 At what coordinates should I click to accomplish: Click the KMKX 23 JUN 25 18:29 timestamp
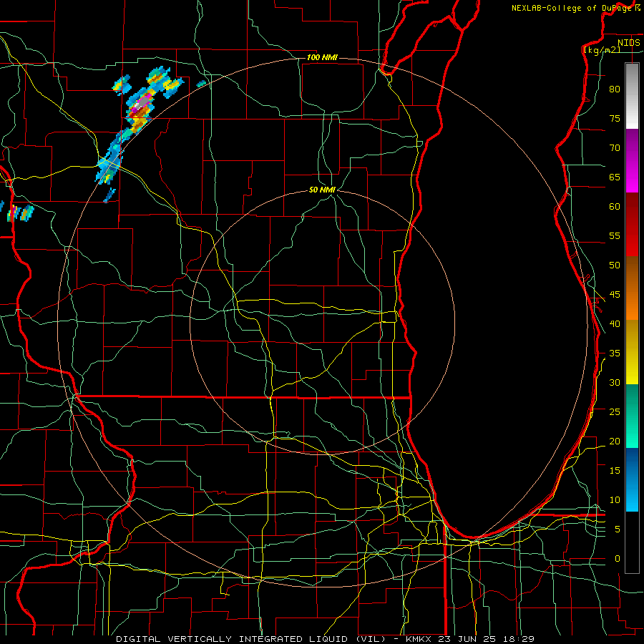coord(470,639)
